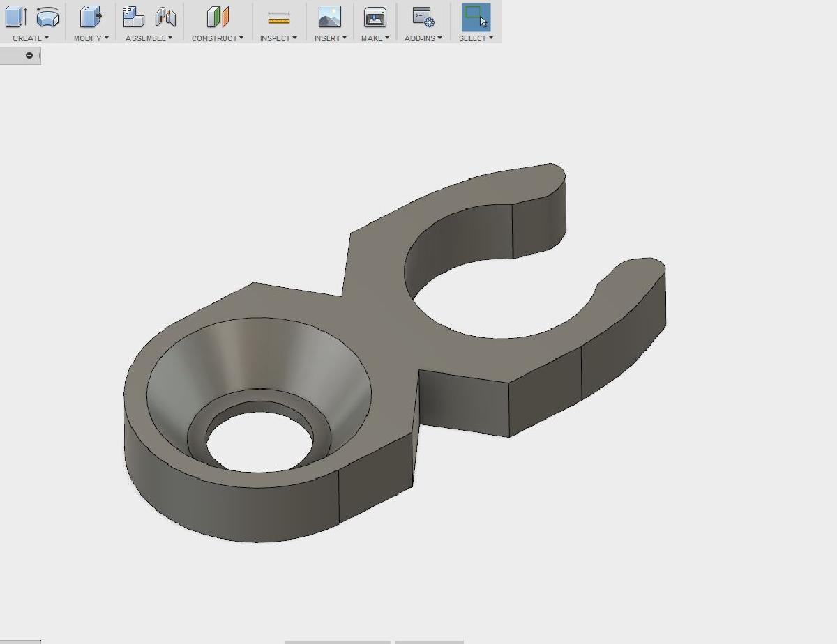Collapse the browser panel minus icon
Viewport: 837px width, 644px height.
(x=29, y=56)
